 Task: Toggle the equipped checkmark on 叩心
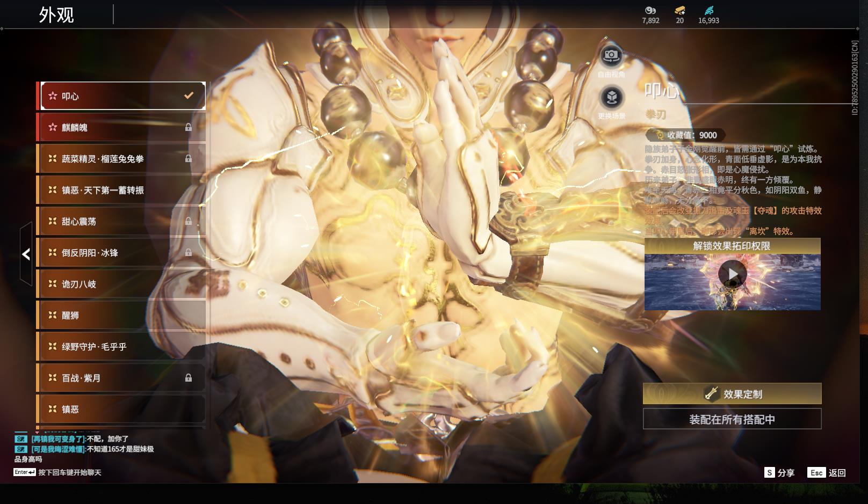pos(189,96)
